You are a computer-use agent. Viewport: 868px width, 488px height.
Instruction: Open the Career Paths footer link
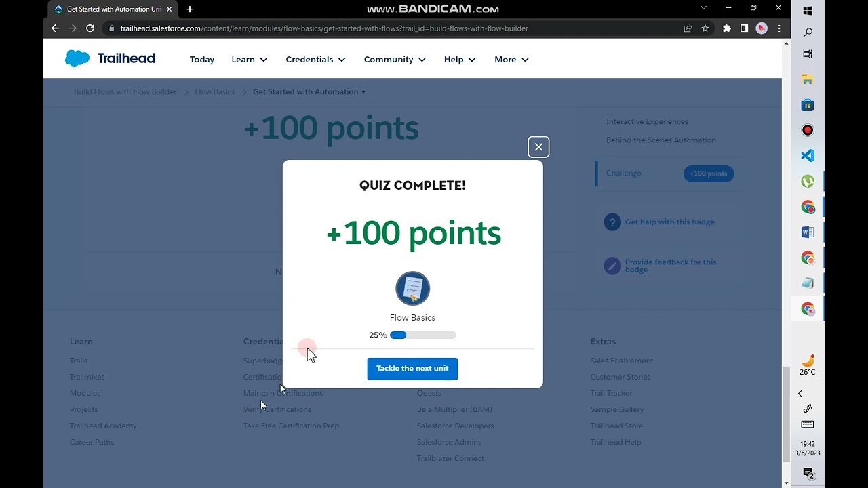pyautogui.click(x=92, y=442)
